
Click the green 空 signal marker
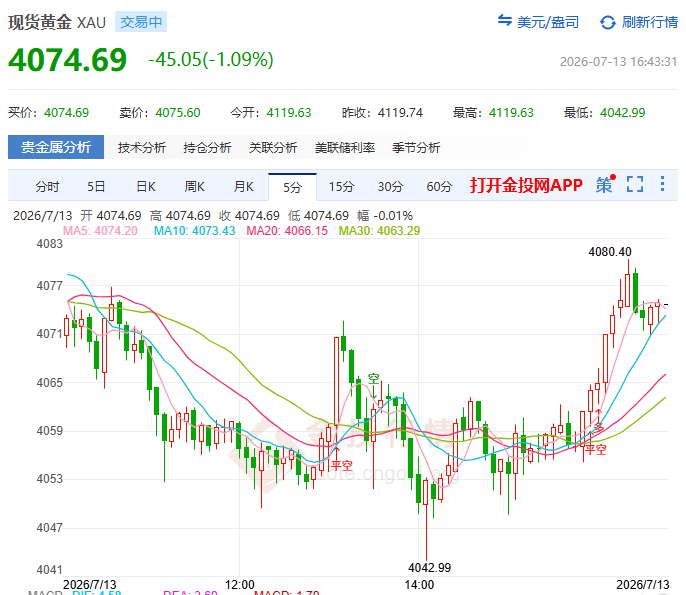coord(373,378)
